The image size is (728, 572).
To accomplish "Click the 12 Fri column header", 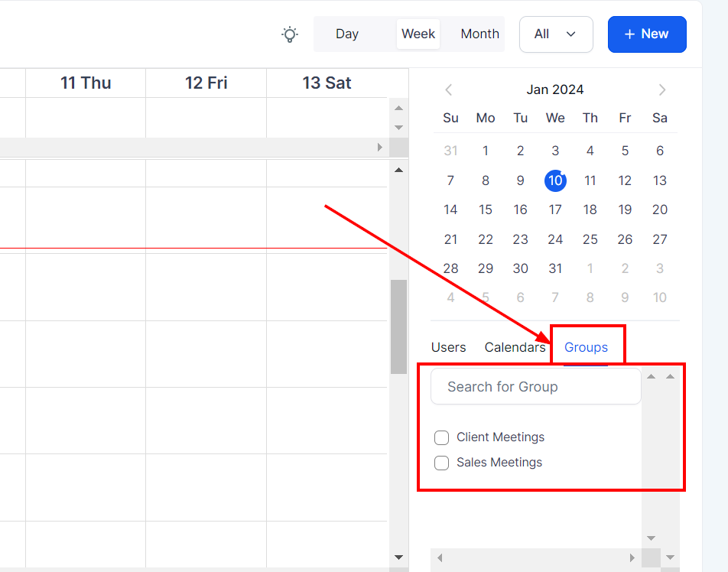I will (x=206, y=83).
